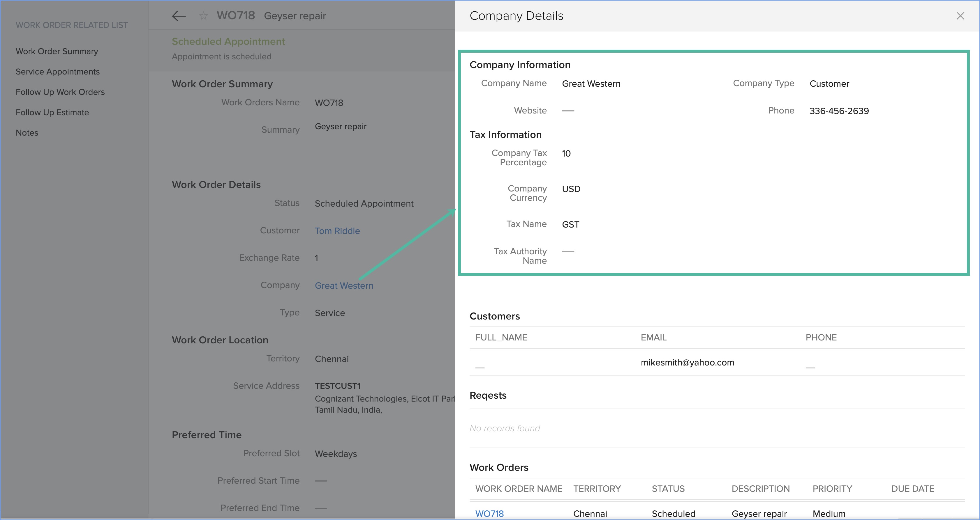Image resolution: width=980 pixels, height=520 pixels.
Task: Click the STATUS column header
Action: (668, 489)
